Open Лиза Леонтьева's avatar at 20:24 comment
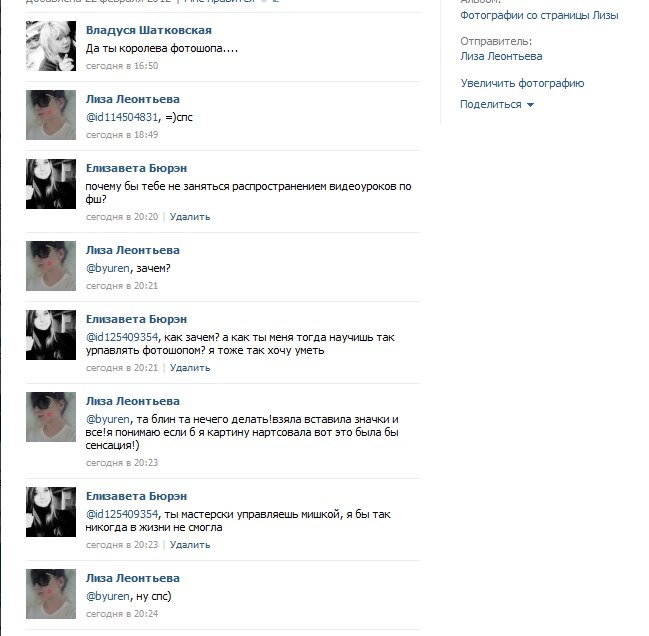 (51, 594)
